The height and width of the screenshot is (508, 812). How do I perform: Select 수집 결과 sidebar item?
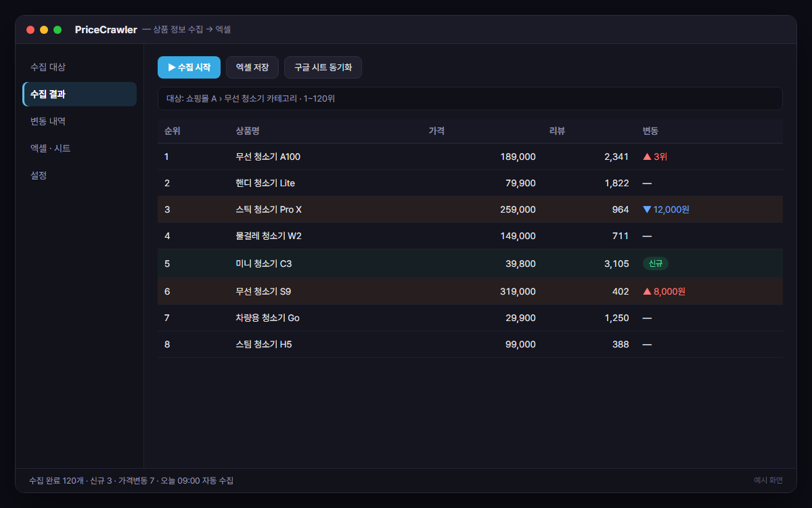point(80,94)
